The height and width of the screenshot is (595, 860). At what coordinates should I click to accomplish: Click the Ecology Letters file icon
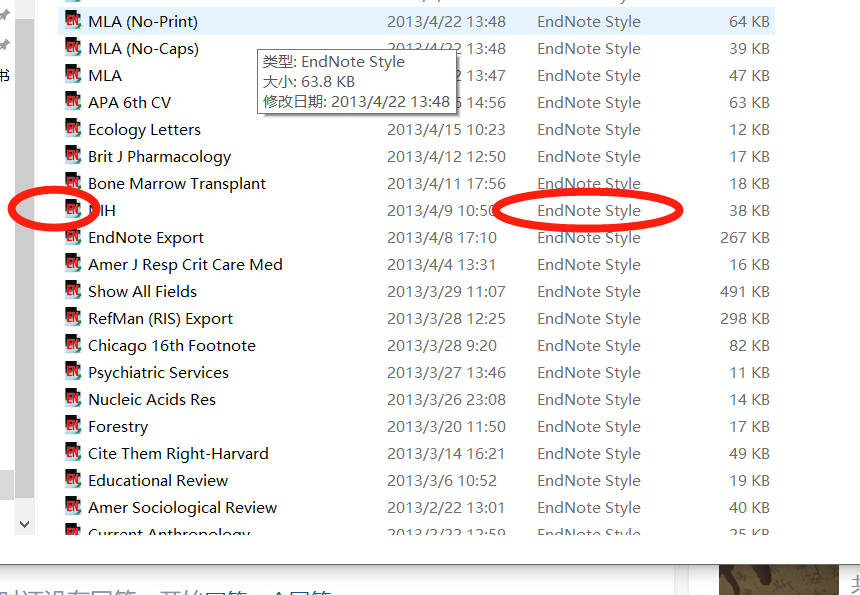73,128
